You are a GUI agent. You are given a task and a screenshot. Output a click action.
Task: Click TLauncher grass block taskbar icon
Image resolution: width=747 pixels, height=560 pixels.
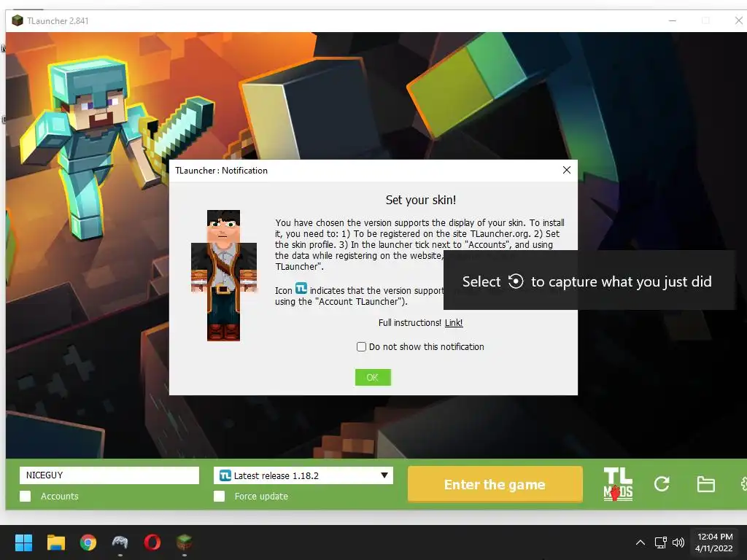[x=185, y=542]
